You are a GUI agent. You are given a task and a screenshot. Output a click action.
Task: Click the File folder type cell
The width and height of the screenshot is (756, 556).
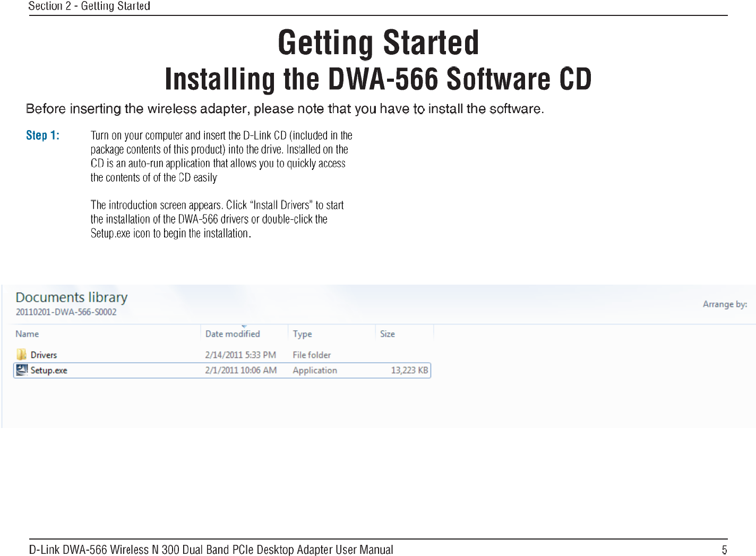312,355
